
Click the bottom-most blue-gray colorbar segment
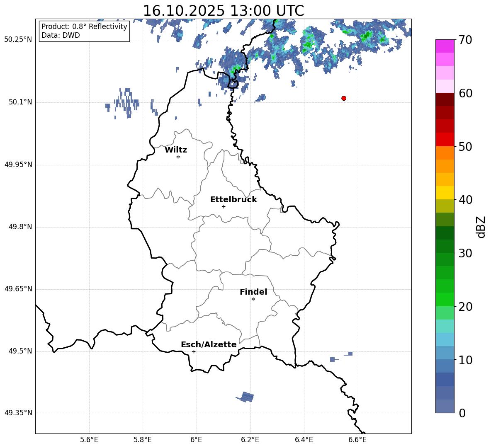(x=445, y=406)
